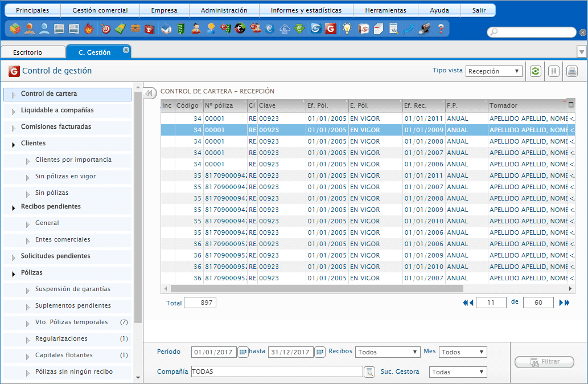Go to the first page

coord(466,303)
